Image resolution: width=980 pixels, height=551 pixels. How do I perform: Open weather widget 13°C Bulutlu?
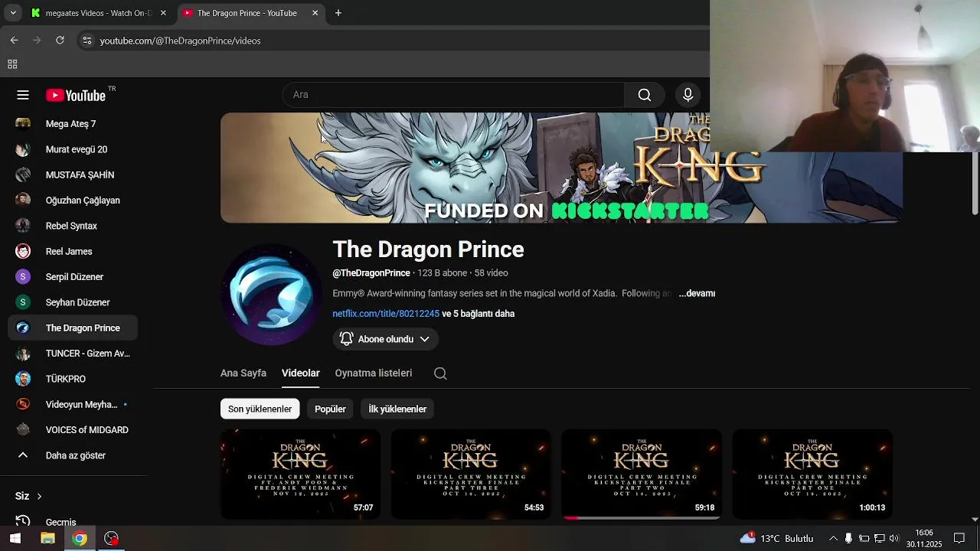coord(776,538)
